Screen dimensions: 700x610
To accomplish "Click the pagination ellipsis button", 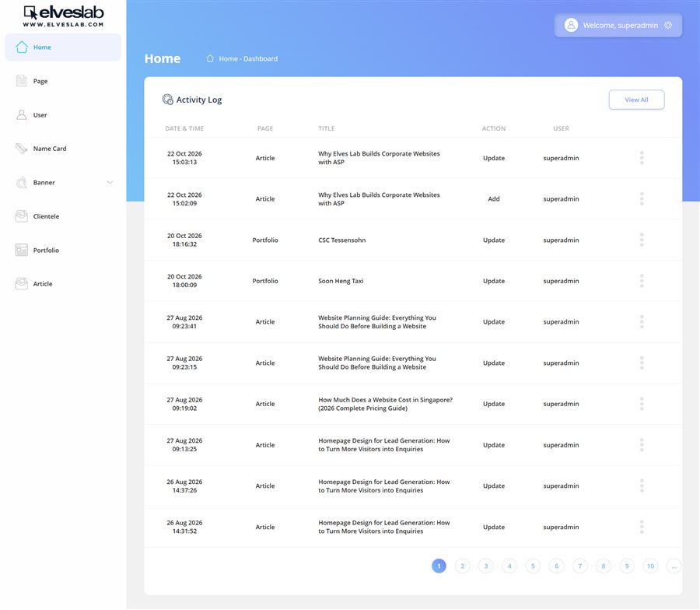I will coord(674,566).
